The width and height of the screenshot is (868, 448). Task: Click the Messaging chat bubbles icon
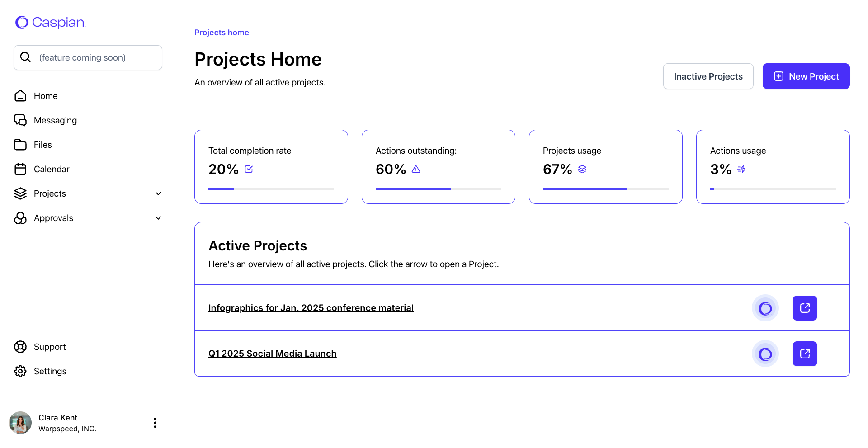[20, 120]
